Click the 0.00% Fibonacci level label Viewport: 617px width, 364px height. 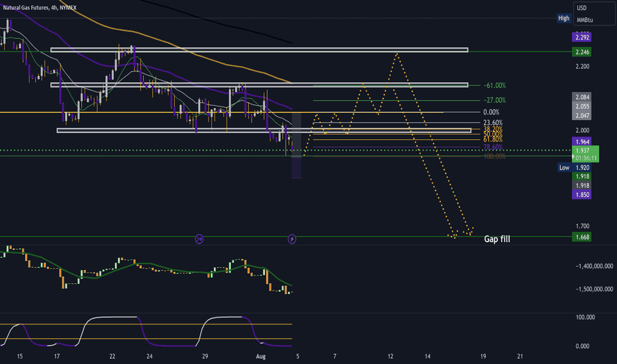click(491, 112)
